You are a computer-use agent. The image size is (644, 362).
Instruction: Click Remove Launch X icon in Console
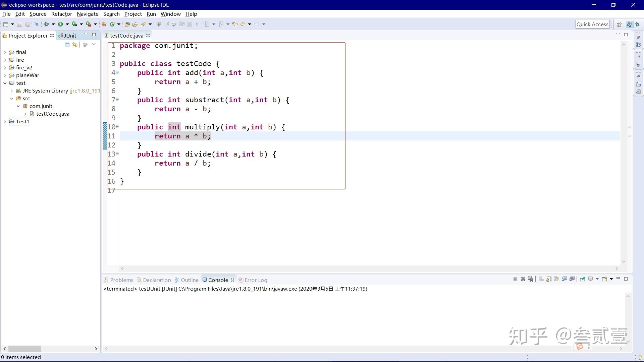click(523, 279)
